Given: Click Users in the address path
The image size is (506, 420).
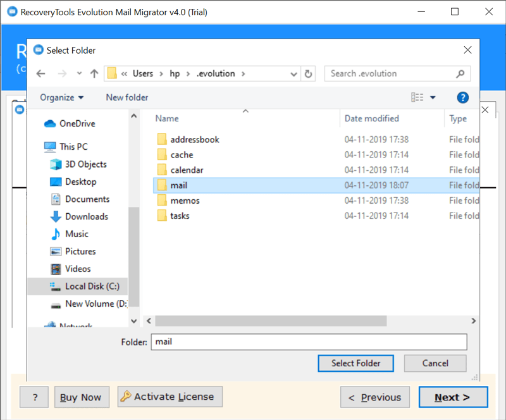Looking at the screenshot, I should click(143, 73).
